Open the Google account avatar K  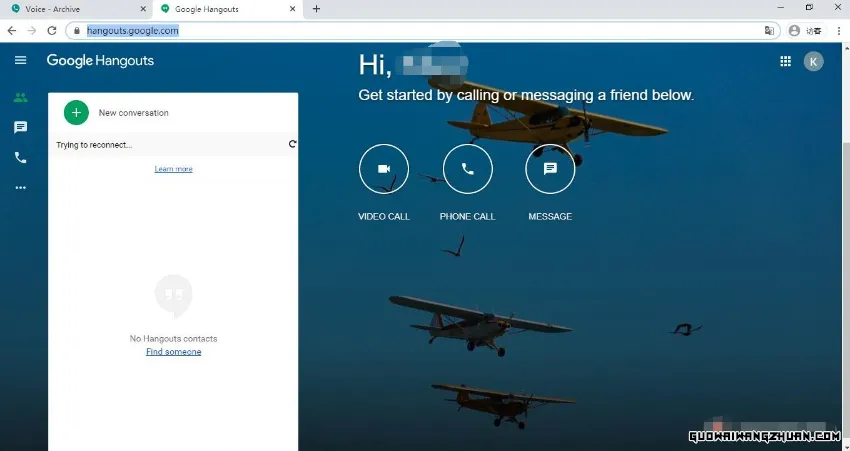click(x=813, y=61)
